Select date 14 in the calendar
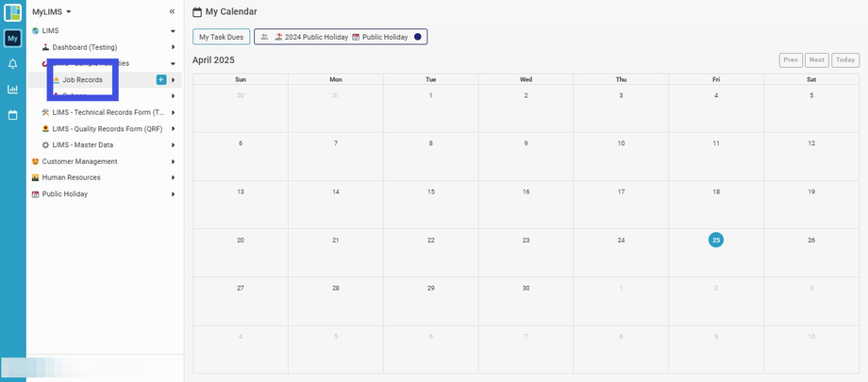The image size is (868, 382). [336, 191]
